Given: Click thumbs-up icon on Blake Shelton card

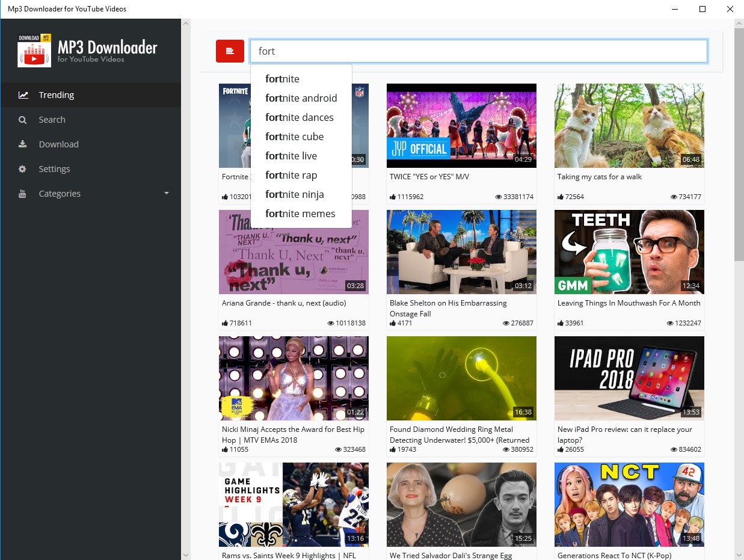Looking at the screenshot, I should [393, 323].
